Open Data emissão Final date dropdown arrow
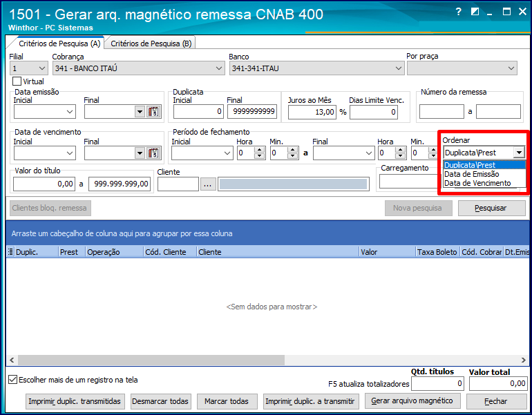The height and width of the screenshot is (415, 532). (140, 112)
